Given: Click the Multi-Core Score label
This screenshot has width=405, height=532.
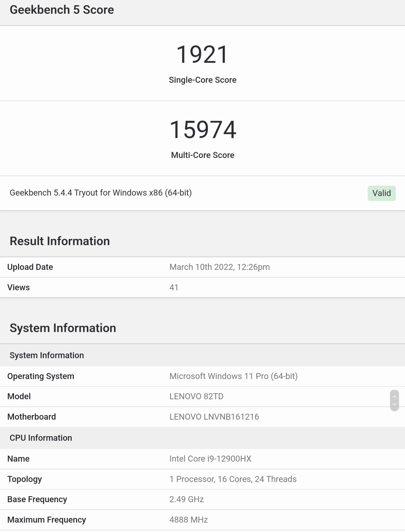Looking at the screenshot, I should pos(203,155).
